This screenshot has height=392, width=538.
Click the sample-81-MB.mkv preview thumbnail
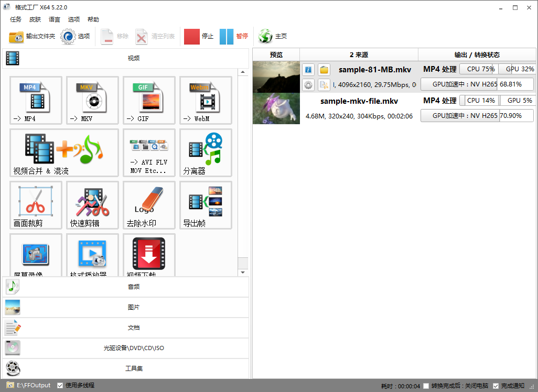pyautogui.click(x=276, y=77)
